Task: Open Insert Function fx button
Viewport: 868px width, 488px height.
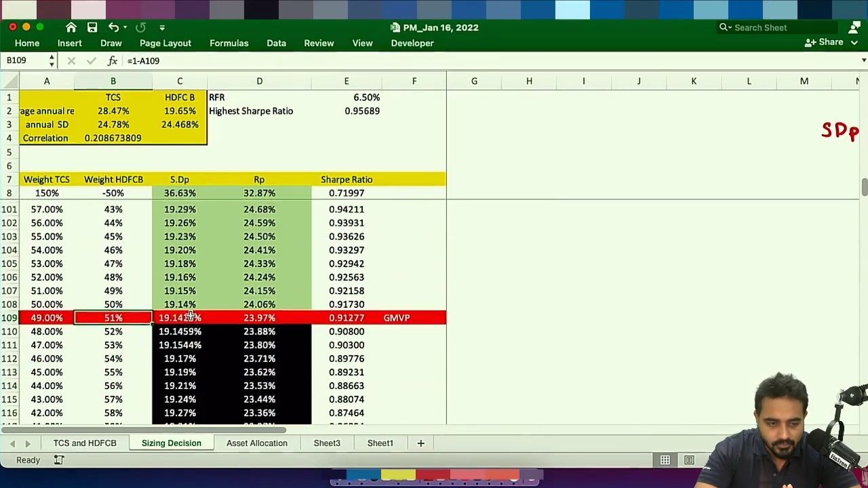Action: 112,61
